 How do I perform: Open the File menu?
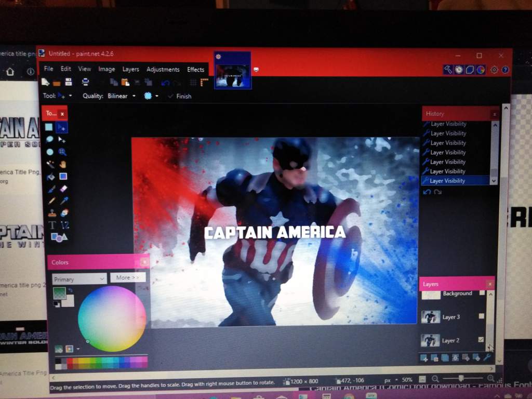[x=48, y=69]
